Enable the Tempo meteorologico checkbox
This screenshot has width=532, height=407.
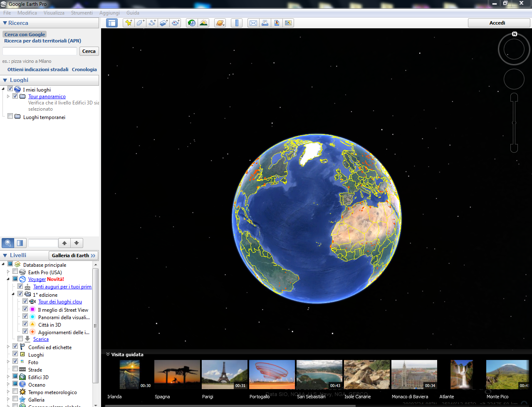pos(15,392)
